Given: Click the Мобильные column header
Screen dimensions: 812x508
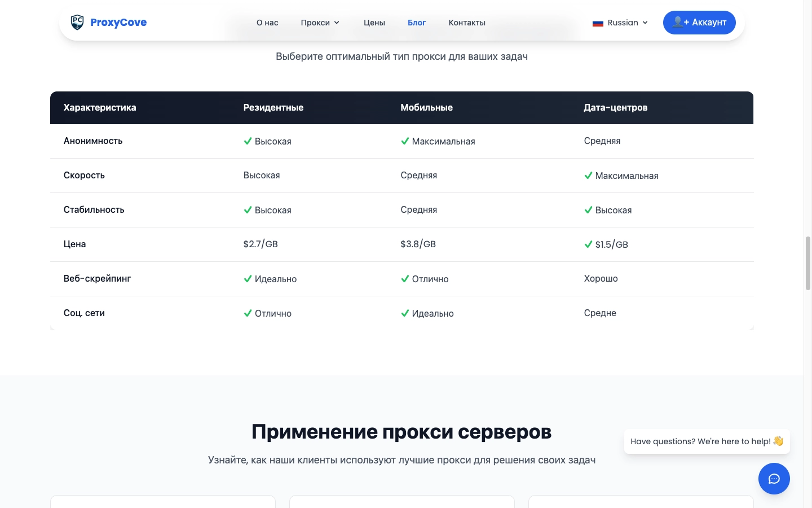Looking at the screenshot, I should click(x=427, y=107).
